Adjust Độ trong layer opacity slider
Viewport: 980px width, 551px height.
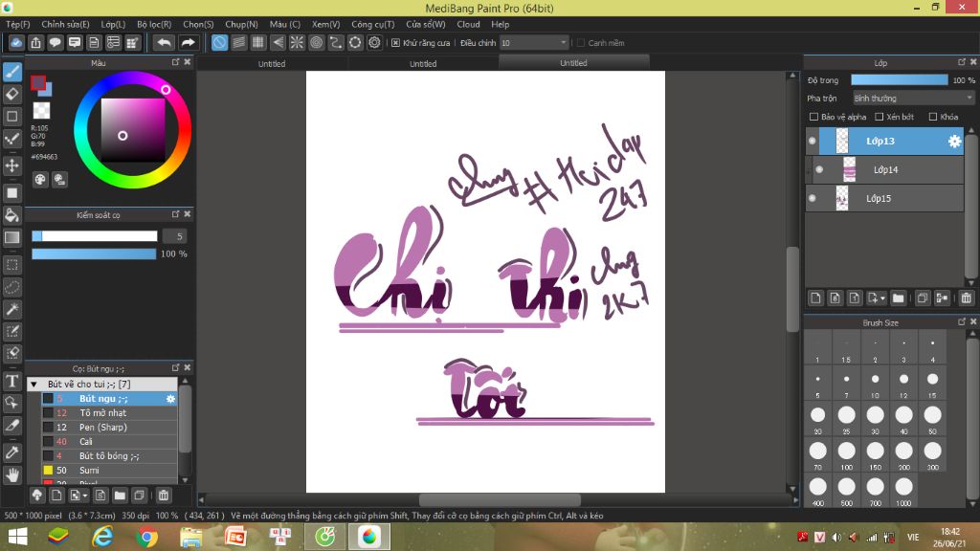pyautogui.click(x=900, y=80)
